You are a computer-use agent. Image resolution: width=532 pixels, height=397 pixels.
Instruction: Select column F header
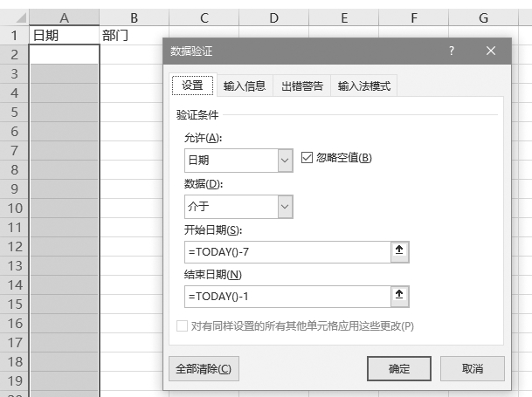point(413,17)
